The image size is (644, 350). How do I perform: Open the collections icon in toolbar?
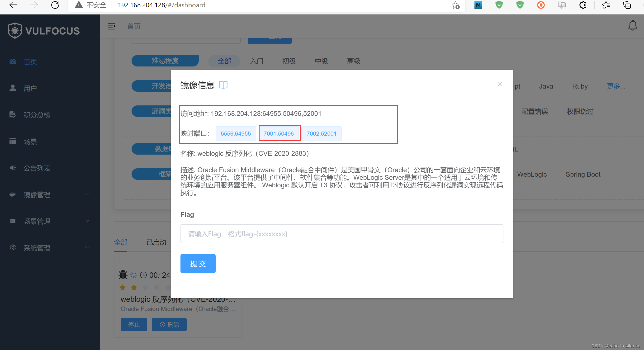(x=627, y=5)
